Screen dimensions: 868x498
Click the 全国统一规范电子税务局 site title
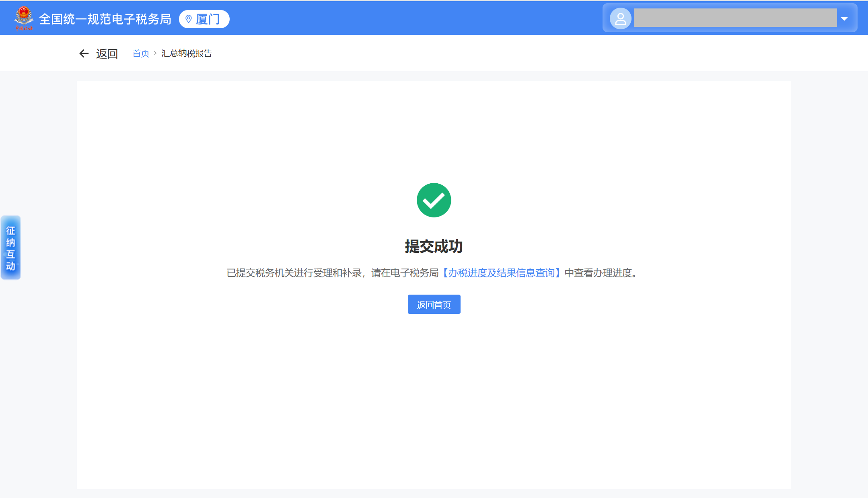tap(105, 19)
